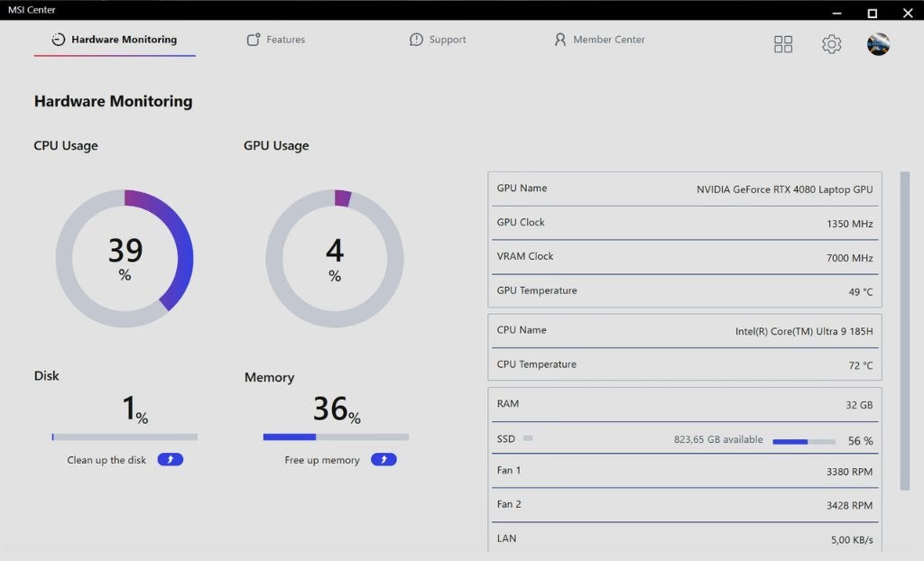Click the "CPU Name" row label
Screen dimensions: 924x561
[x=521, y=330]
